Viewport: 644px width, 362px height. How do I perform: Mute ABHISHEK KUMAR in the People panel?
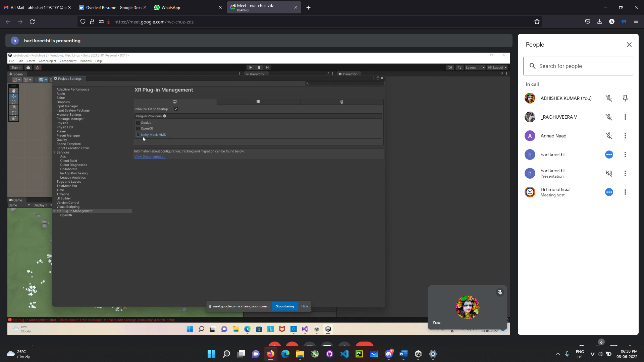coord(609,98)
